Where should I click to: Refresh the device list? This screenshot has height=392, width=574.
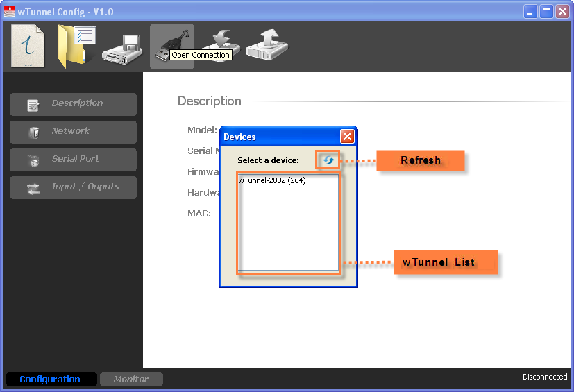point(328,160)
